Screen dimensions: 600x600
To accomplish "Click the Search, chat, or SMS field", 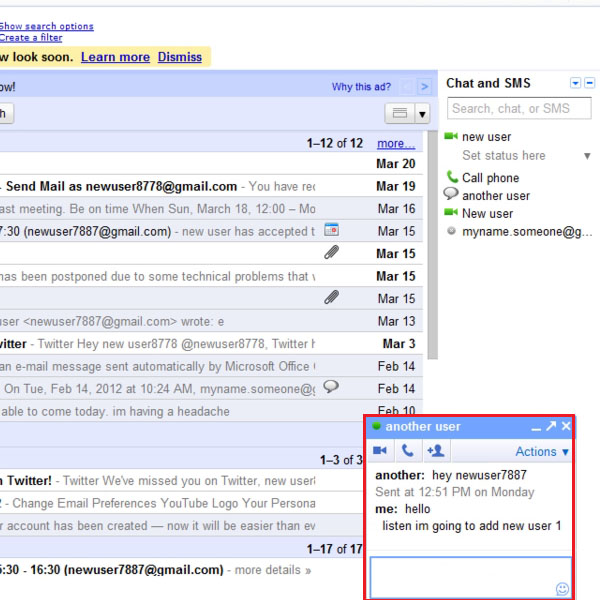I will coord(519,108).
